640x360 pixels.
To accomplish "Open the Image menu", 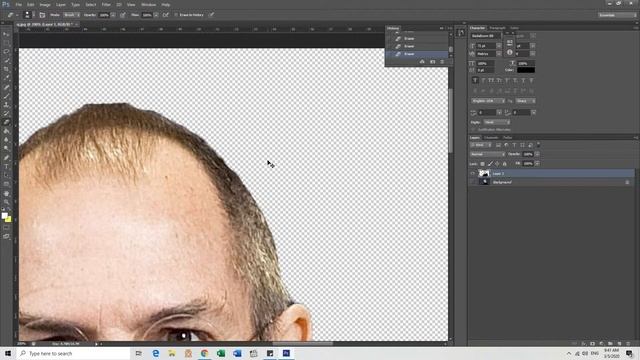I will pos(45,4).
